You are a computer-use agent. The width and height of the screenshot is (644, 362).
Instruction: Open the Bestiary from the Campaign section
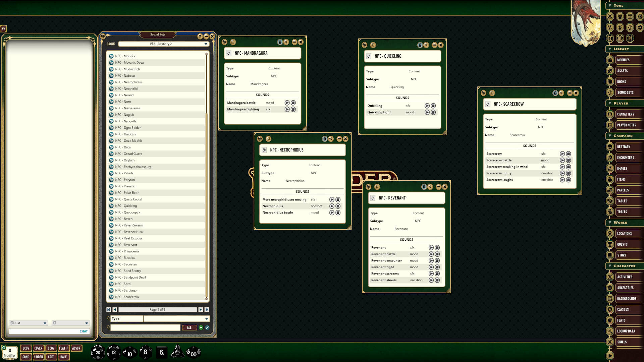(x=624, y=146)
